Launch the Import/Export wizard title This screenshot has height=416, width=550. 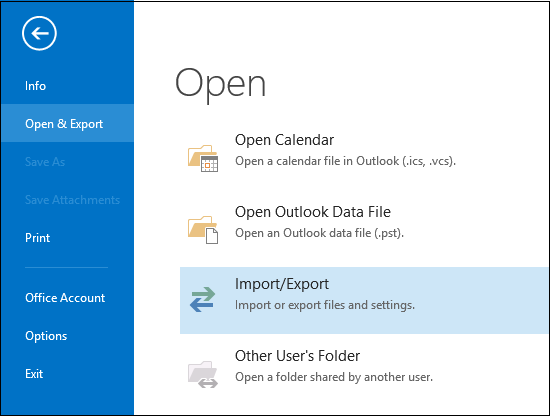pos(282,284)
